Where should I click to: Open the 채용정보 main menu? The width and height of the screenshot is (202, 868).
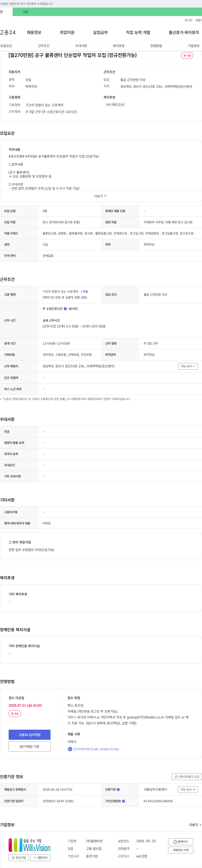point(34,32)
